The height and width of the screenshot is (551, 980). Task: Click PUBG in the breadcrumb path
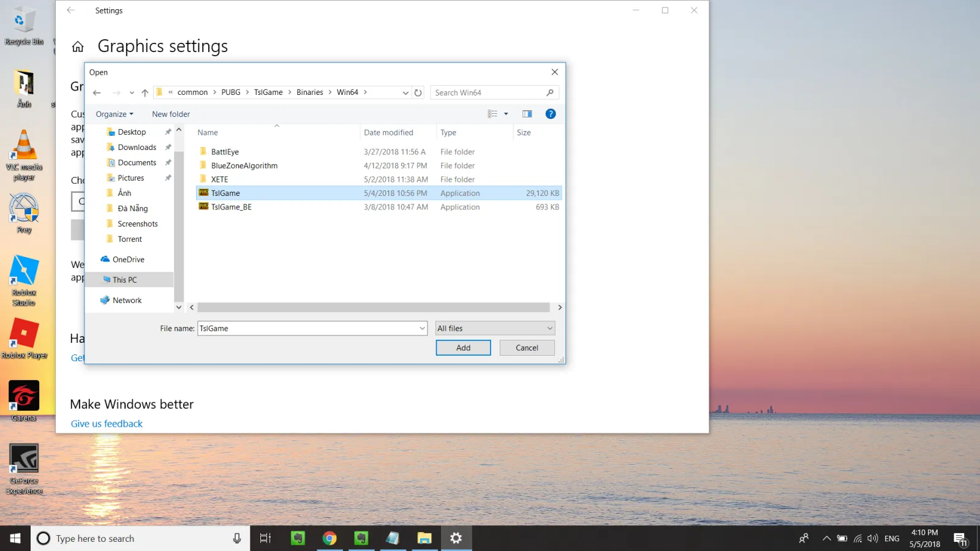click(x=231, y=92)
